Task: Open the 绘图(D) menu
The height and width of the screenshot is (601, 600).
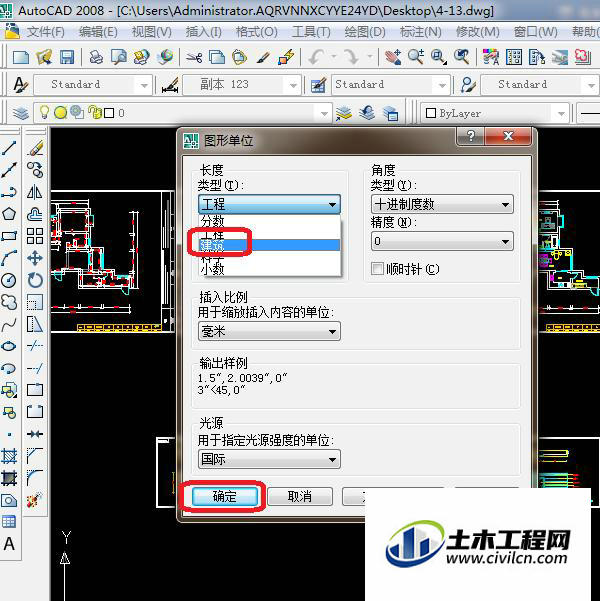Action: (x=365, y=31)
